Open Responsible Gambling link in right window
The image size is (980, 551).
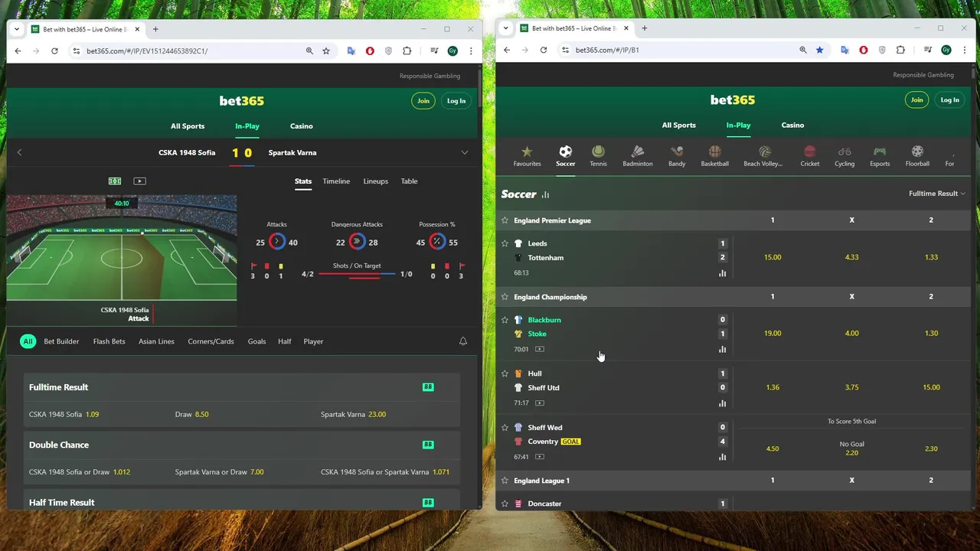coord(923,75)
